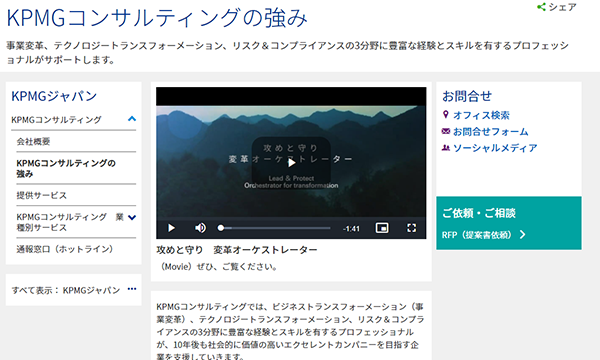Image resolution: width=600 pixels, height=360 pixels.
Task: Click the RFP（提案書依頼） link
Action: pos(476,235)
